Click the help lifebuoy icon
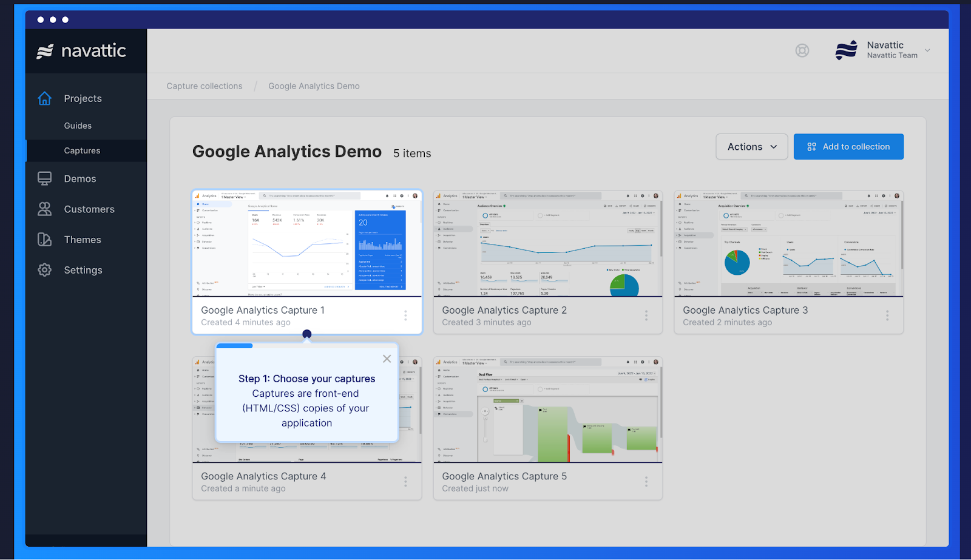Image resolution: width=971 pixels, height=560 pixels. tap(802, 50)
